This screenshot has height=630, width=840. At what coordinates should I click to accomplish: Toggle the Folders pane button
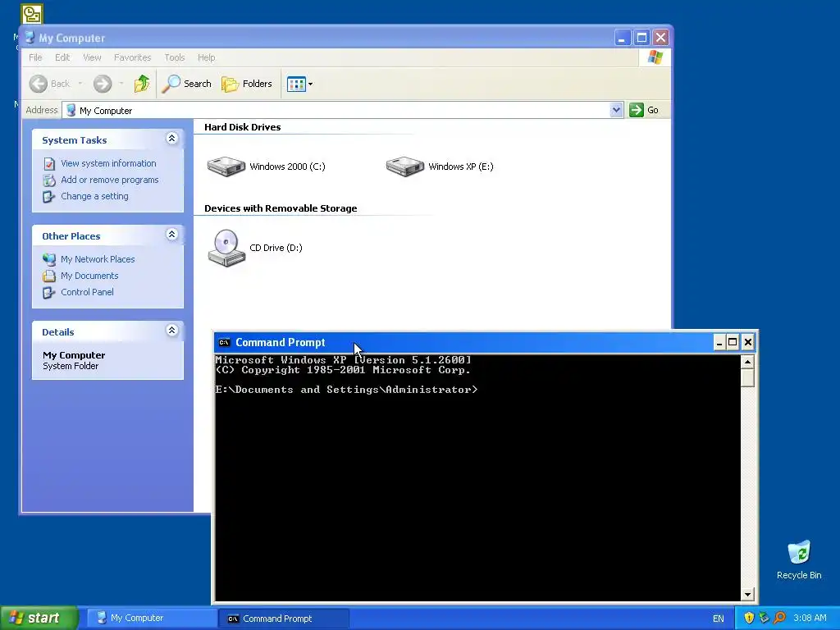(247, 84)
